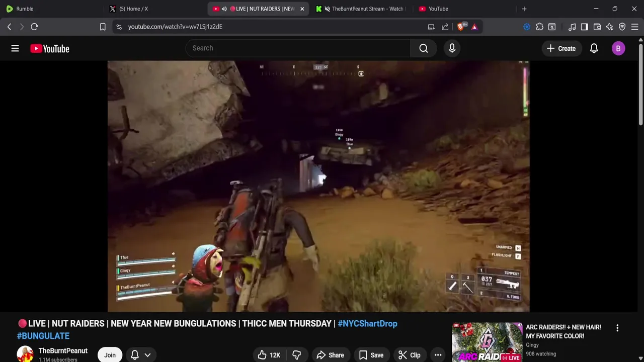Bookmark this page in the browser

103,27
